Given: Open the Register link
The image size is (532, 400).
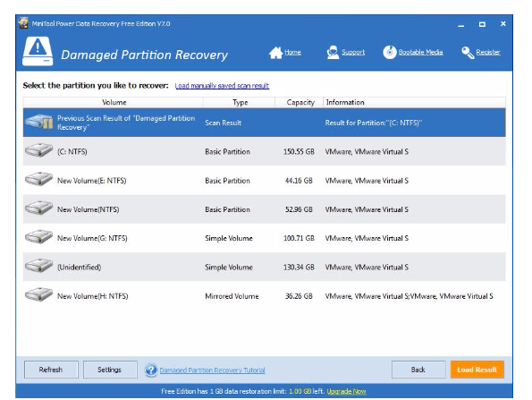Looking at the screenshot, I should (488, 52).
